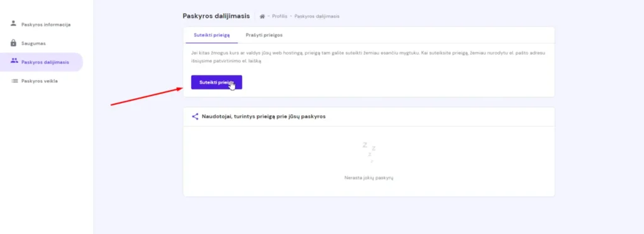Click the list icon beside Paskyros veikla
This screenshot has height=234, width=644.
pyautogui.click(x=14, y=81)
